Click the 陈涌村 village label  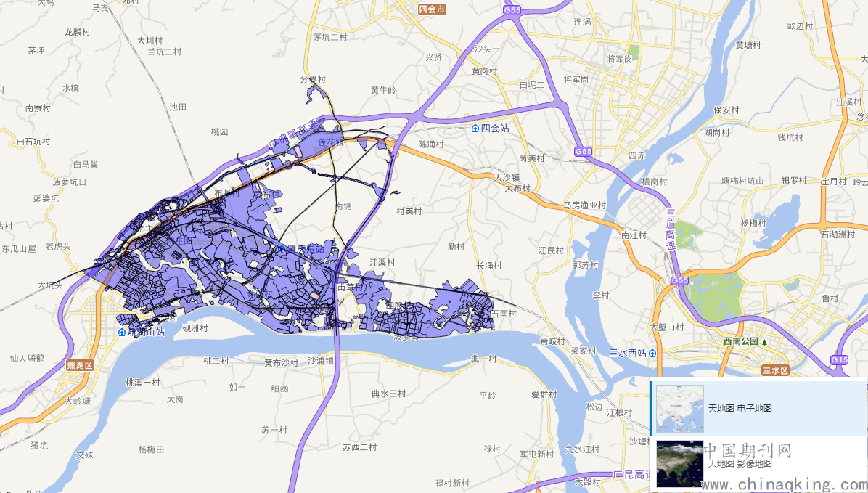pos(431,144)
